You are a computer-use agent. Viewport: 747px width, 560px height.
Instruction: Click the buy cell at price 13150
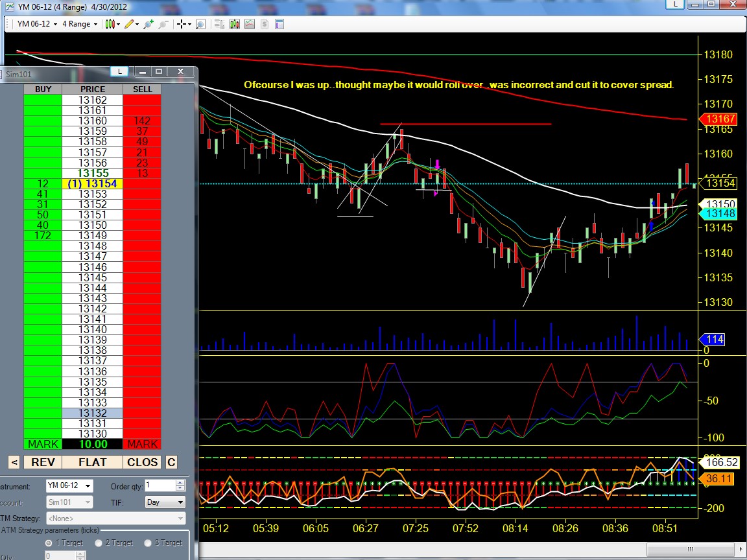click(x=43, y=226)
